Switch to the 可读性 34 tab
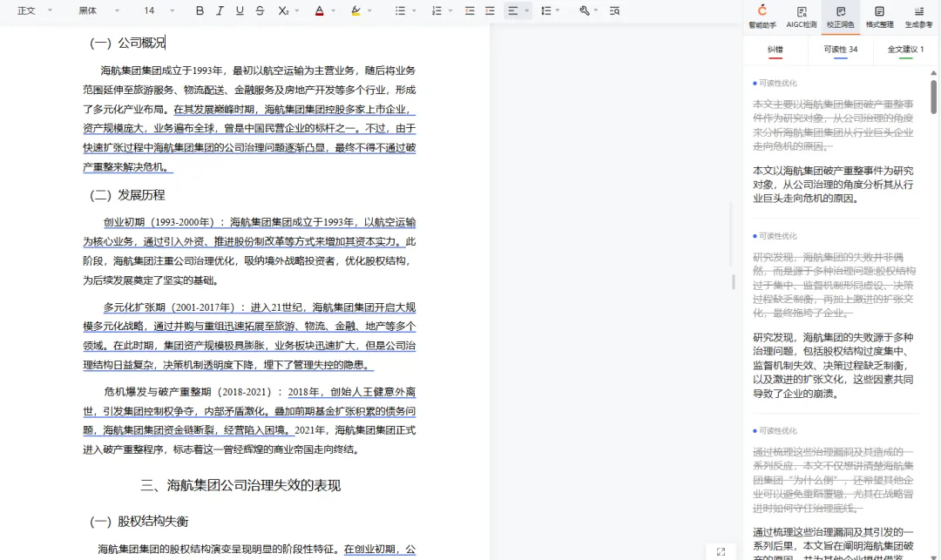This screenshot has height=560, width=941. (x=840, y=51)
